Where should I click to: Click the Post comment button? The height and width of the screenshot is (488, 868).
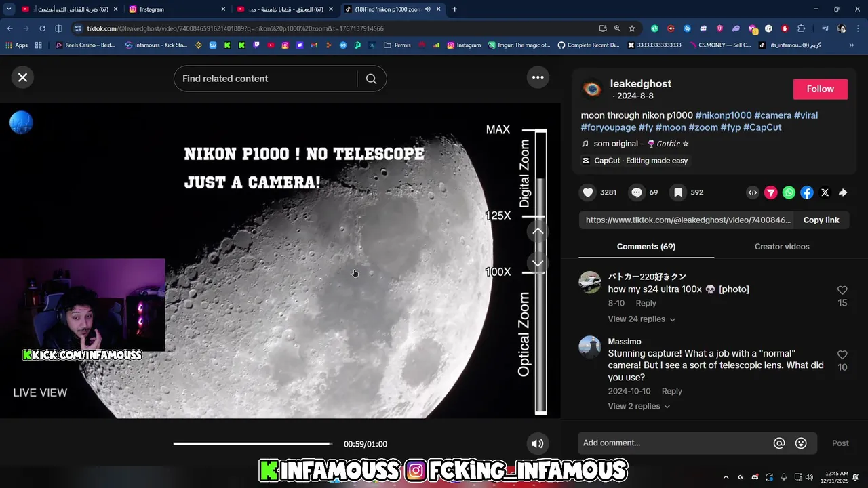click(x=840, y=443)
